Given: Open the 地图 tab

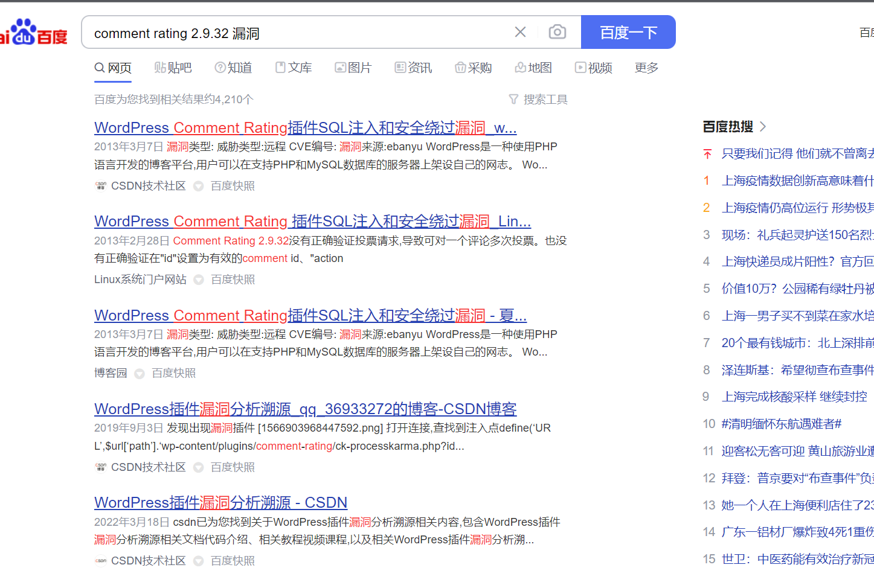Looking at the screenshot, I should (533, 68).
